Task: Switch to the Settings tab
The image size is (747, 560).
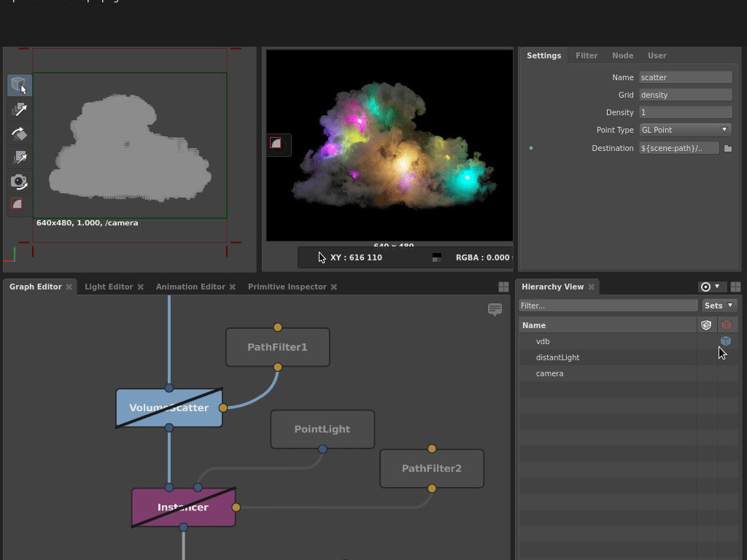Action: [x=543, y=55]
